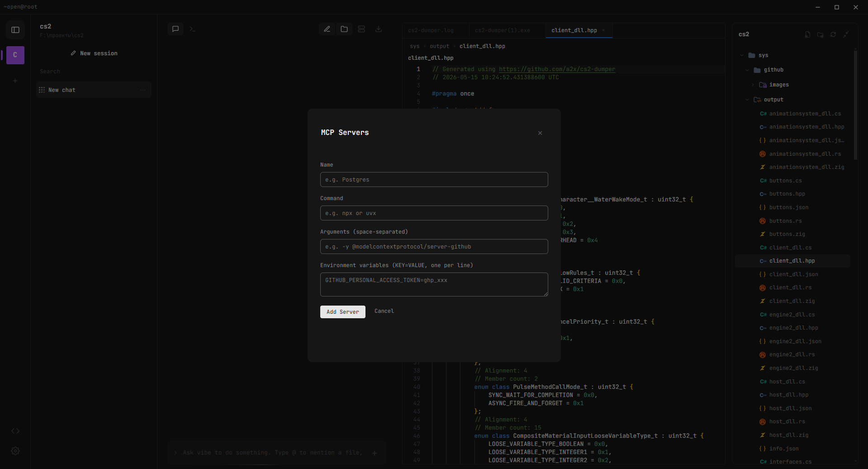The height and width of the screenshot is (469, 868).
Task: Open buttons.hpp file
Action: 787,194
